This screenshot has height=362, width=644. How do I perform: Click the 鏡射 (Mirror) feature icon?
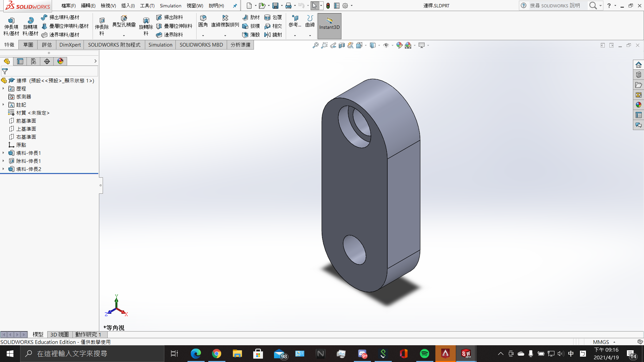[267, 35]
